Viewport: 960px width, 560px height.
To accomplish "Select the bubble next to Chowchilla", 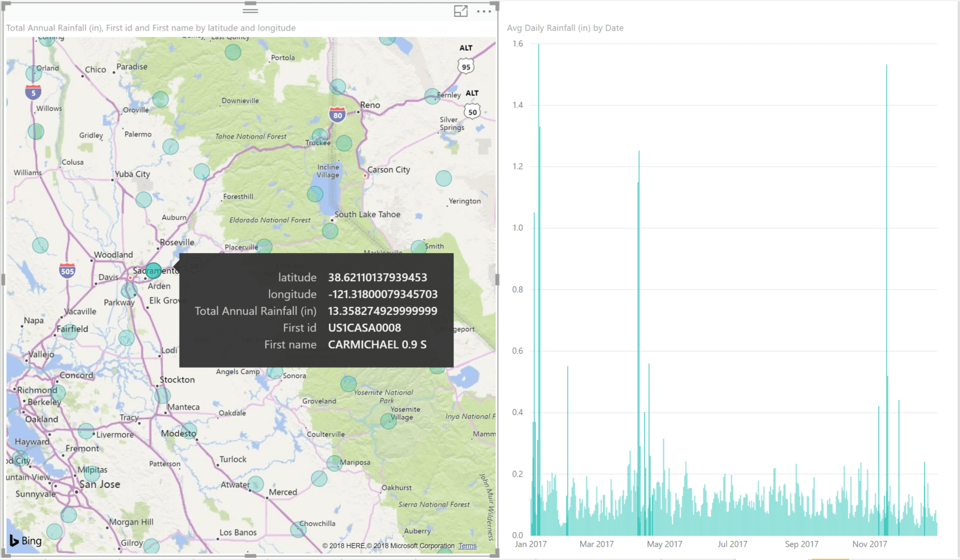I will point(298,529).
